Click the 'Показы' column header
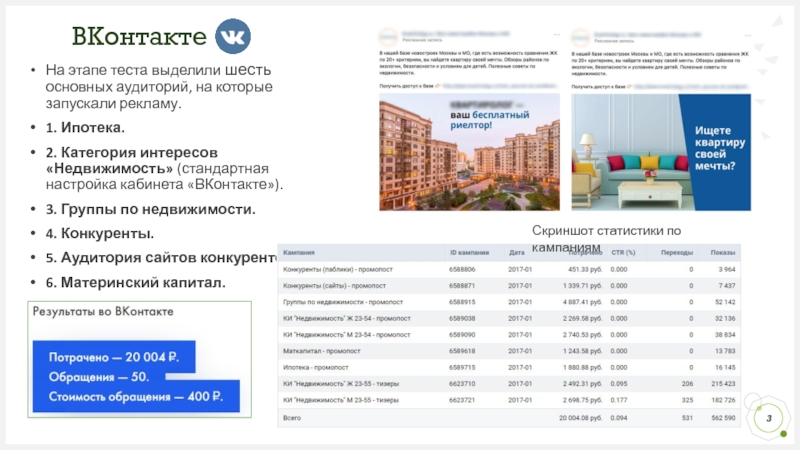Viewport: 800px width, 450px height. (x=722, y=253)
